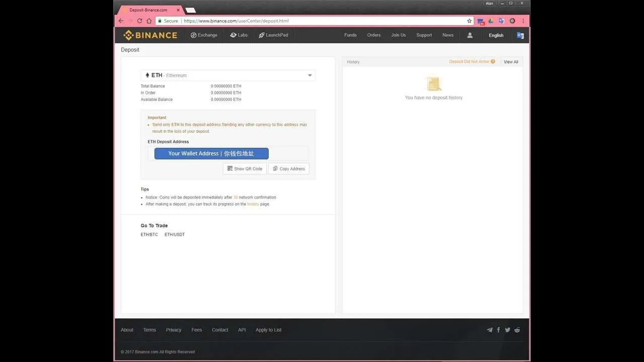Open the Chrome three-dot menu
The height and width of the screenshot is (362, 644).
(523, 21)
